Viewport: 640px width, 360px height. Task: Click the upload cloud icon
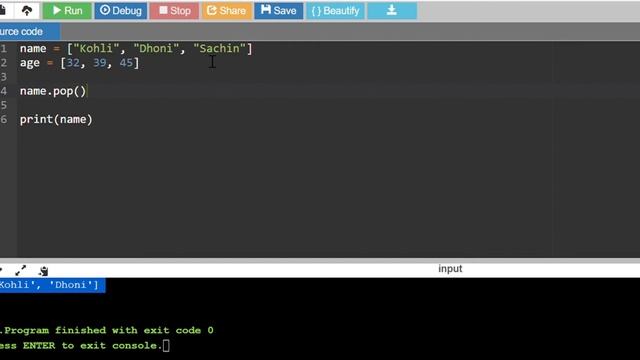27,10
